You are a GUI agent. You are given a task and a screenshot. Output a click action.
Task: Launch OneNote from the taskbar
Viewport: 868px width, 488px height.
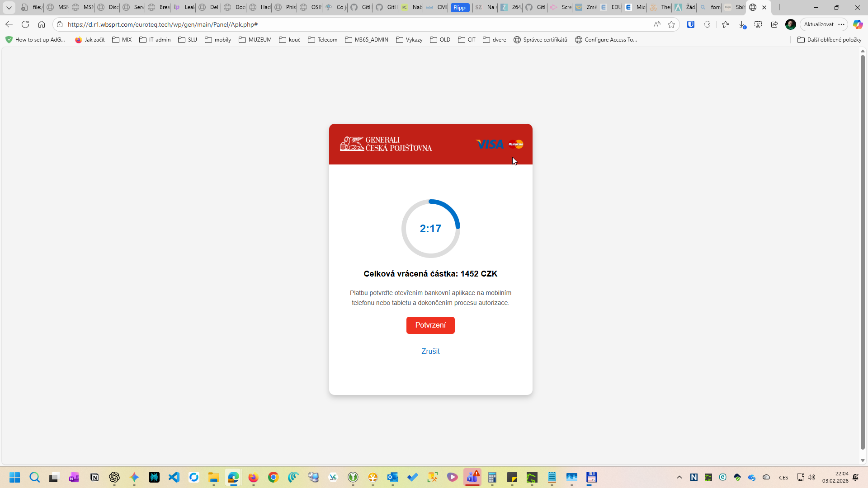(x=75, y=477)
